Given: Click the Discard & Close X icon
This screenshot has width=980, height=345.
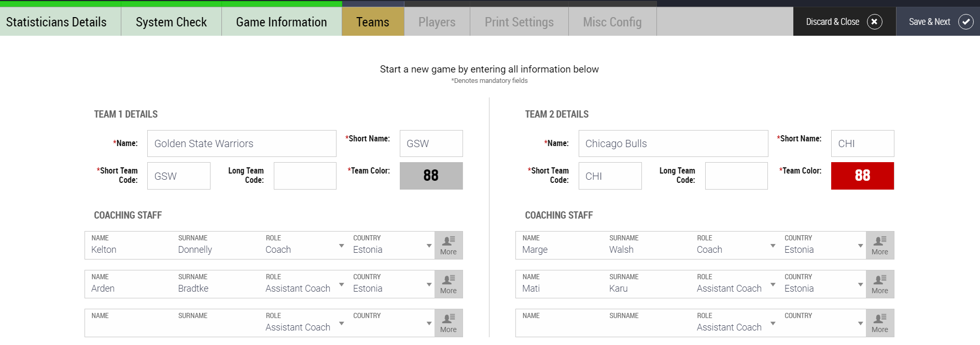Looking at the screenshot, I should pyautogui.click(x=874, y=22).
